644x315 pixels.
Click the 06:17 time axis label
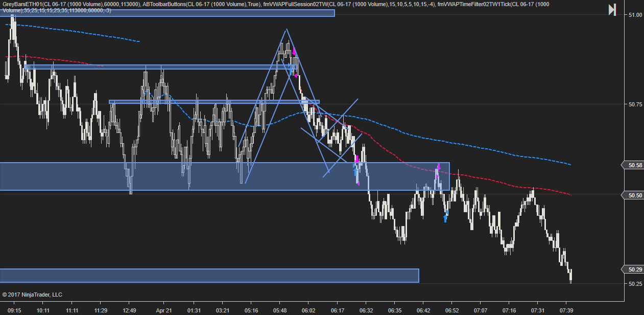pos(337,310)
